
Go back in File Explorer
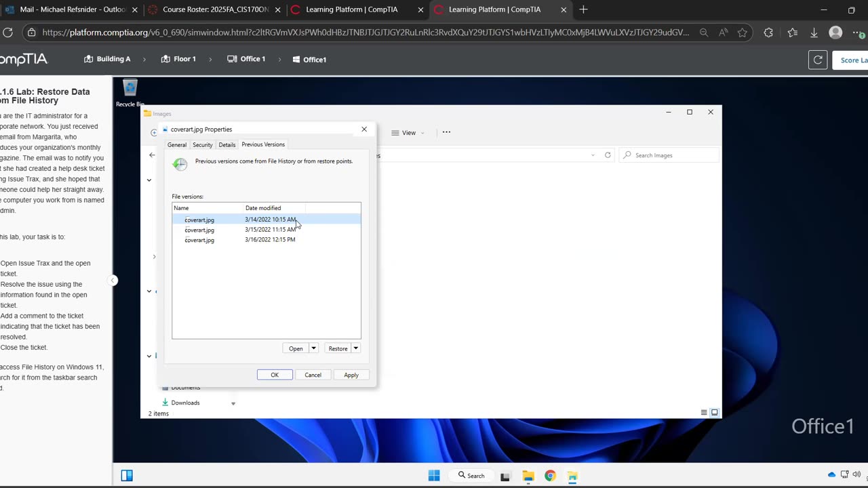152,155
